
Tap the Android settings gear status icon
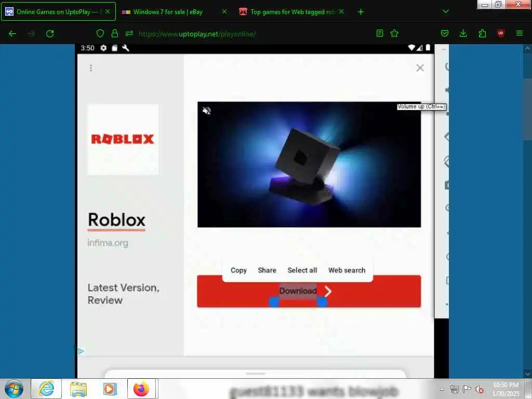pos(103,48)
